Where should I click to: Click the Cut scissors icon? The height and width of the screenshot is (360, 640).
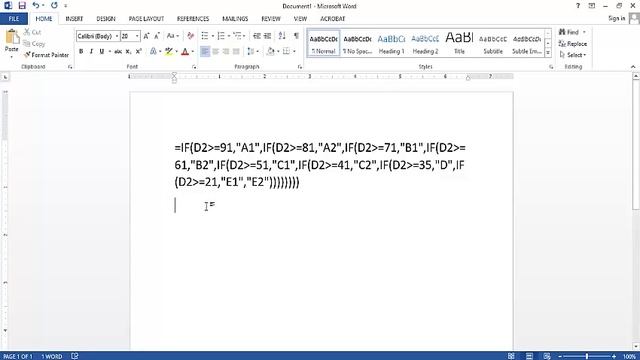coord(27,32)
